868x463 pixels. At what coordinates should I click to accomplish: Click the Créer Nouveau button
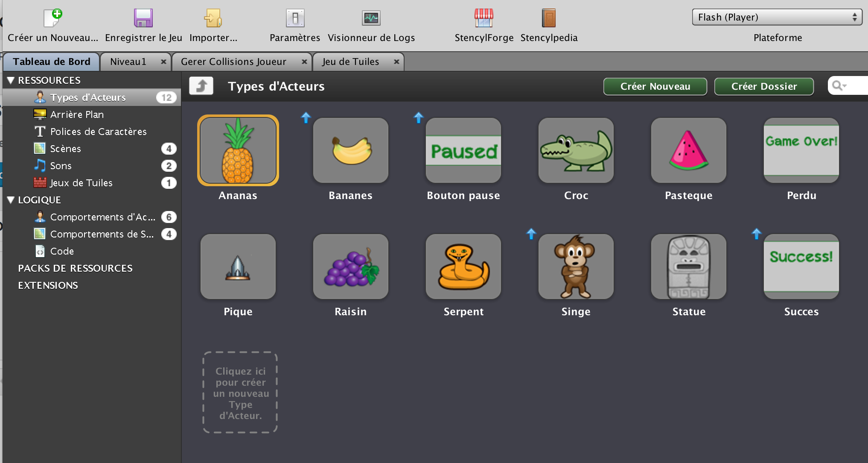655,86
